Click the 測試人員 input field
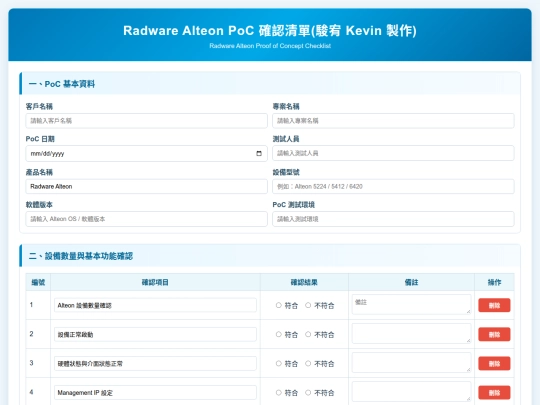 [393, 153]
